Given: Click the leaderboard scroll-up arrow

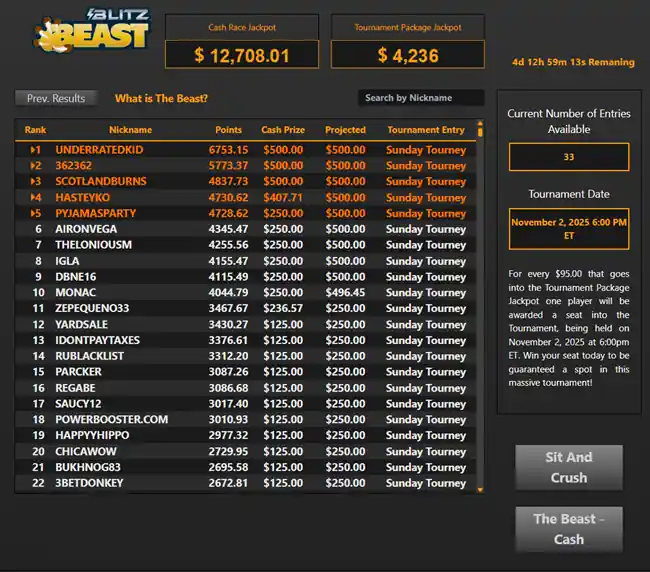Looking at the screenshot, I should click(x=479, y=130).
